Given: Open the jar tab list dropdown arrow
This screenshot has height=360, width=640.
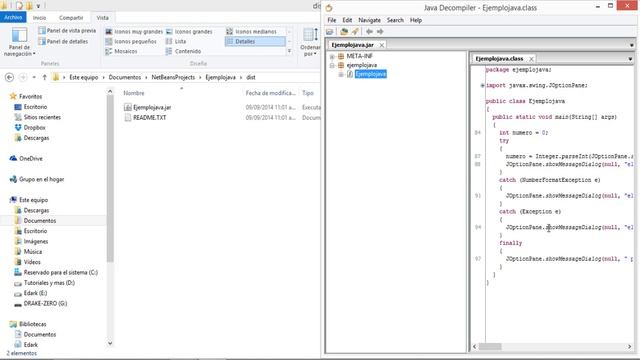Looking at the screenshot, I should click(631, 45).
